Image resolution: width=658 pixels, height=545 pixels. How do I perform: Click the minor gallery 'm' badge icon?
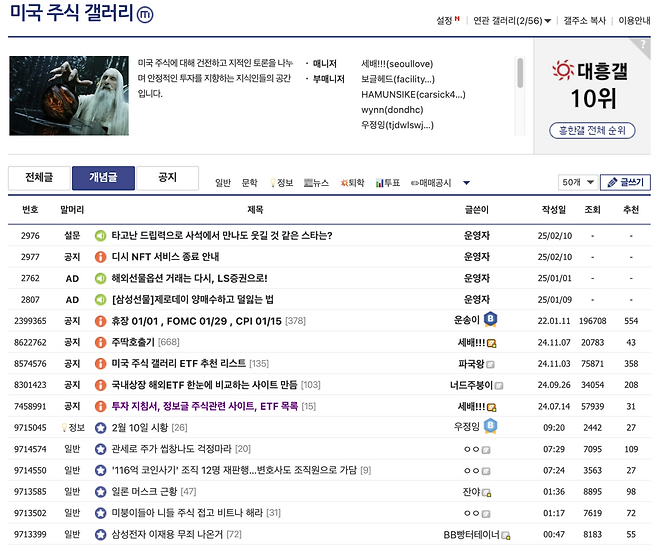coord(145,14)
